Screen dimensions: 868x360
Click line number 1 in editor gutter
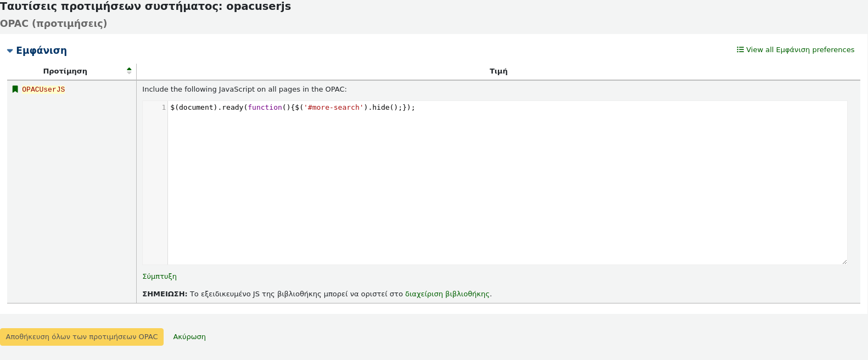click(163, 108)
